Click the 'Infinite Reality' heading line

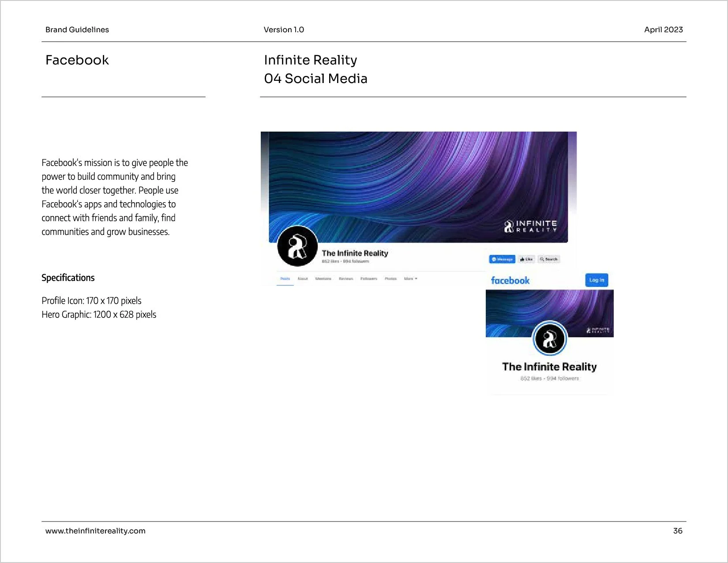[x=311, y=60]
